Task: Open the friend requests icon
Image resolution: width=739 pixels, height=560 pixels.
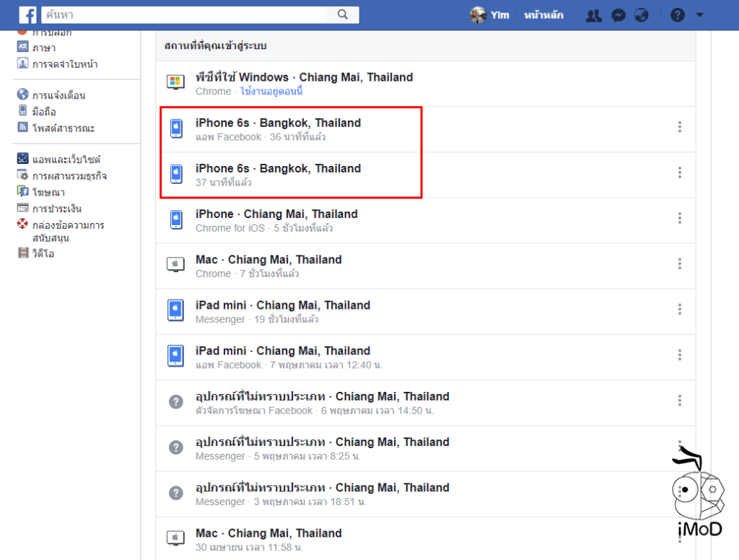Action: point(593,14)
